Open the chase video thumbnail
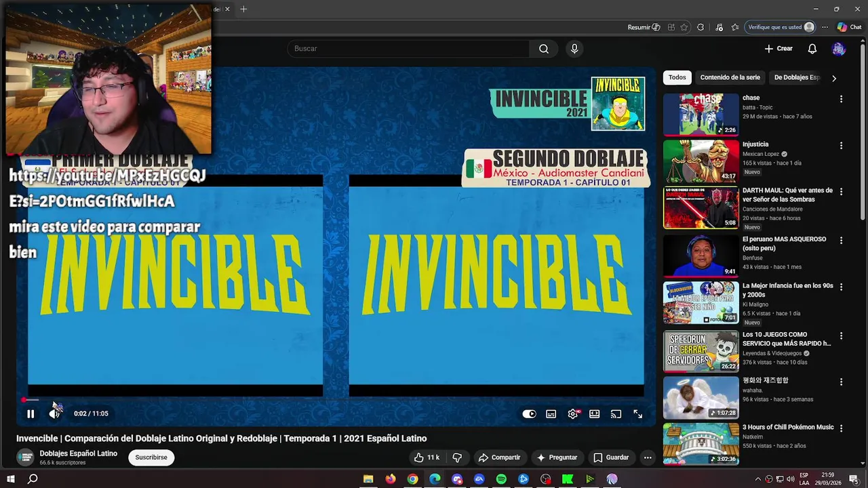 coord(701,115)
